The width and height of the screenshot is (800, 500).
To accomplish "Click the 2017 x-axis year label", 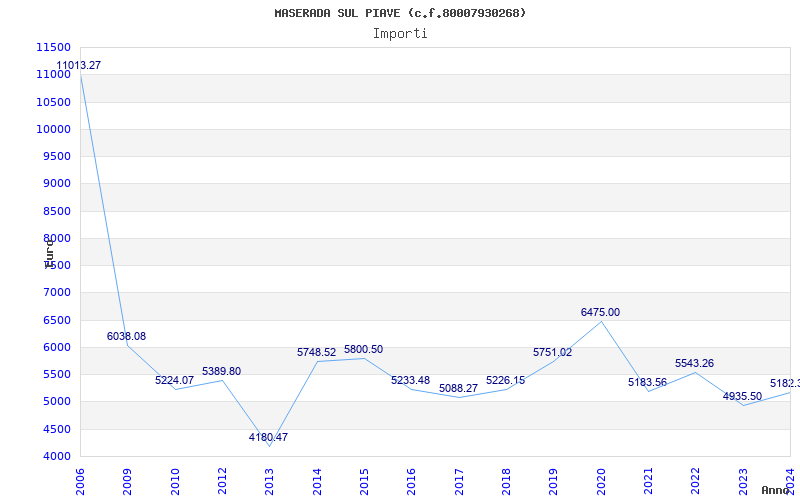I will tap(459, 481).
